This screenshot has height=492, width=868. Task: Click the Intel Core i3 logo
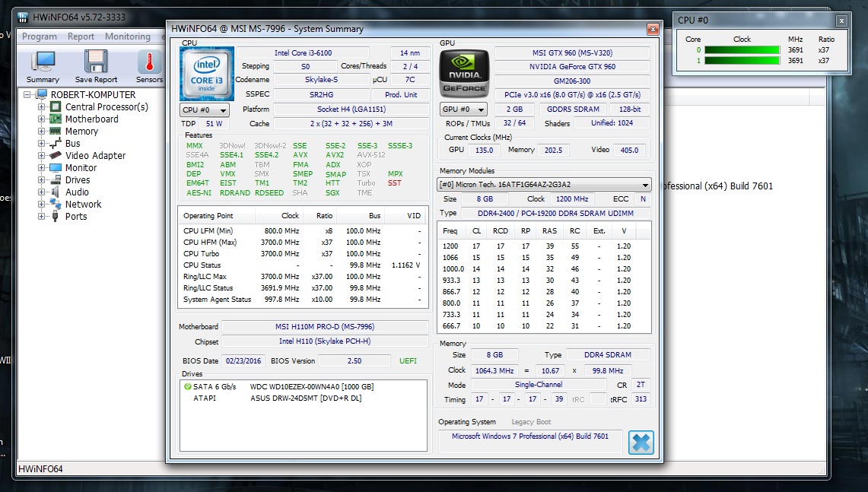(206, 74)
